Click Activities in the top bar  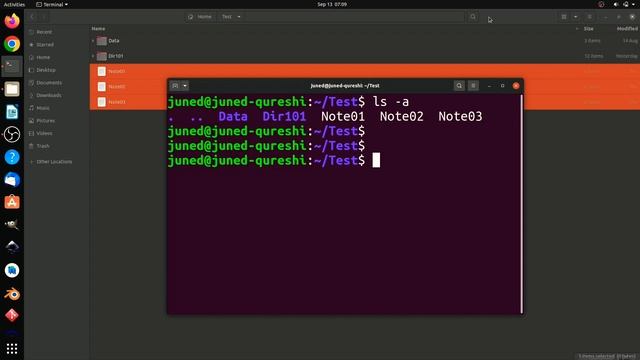[14, 4]
